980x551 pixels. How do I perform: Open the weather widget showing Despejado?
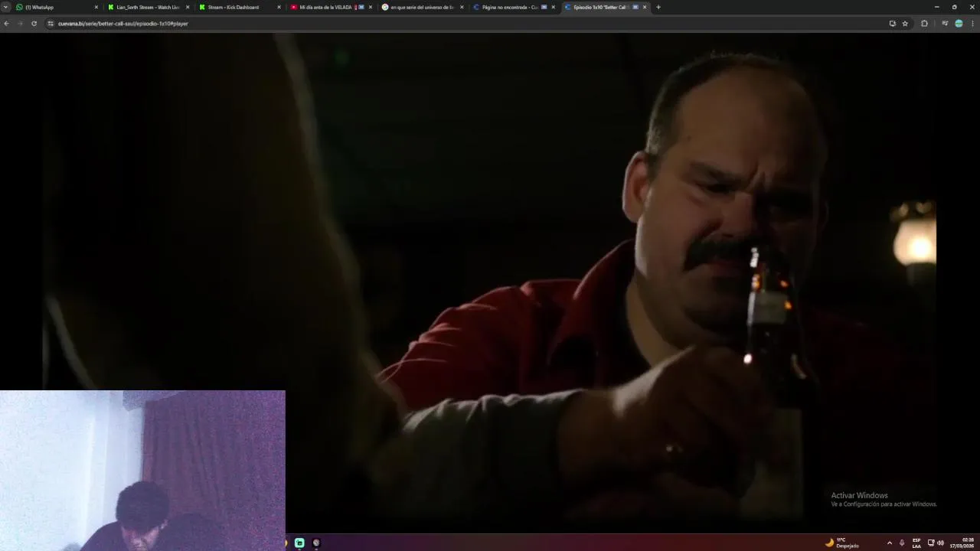coord(841,543)
